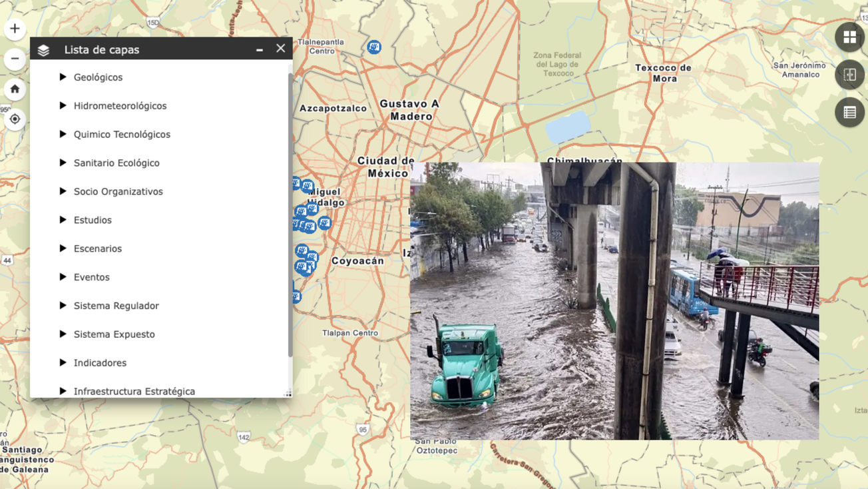Click the Gustavo A Madero map label
Screen dimensions: 868x489
point(410,110)
